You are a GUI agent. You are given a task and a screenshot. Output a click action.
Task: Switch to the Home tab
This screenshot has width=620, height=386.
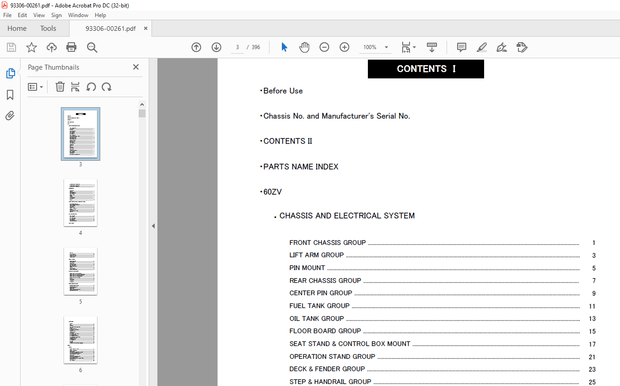pyautogui.click(x=17, y=28)
